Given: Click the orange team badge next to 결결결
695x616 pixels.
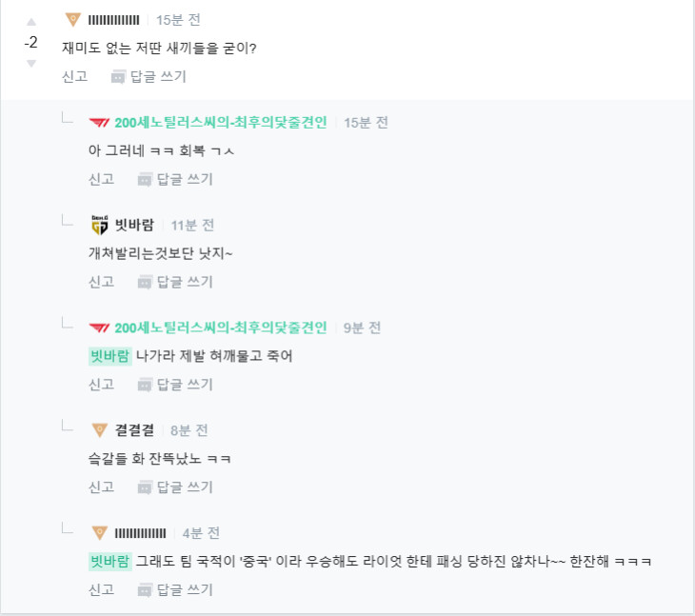Looking at the screenshot, I should 99,430.
